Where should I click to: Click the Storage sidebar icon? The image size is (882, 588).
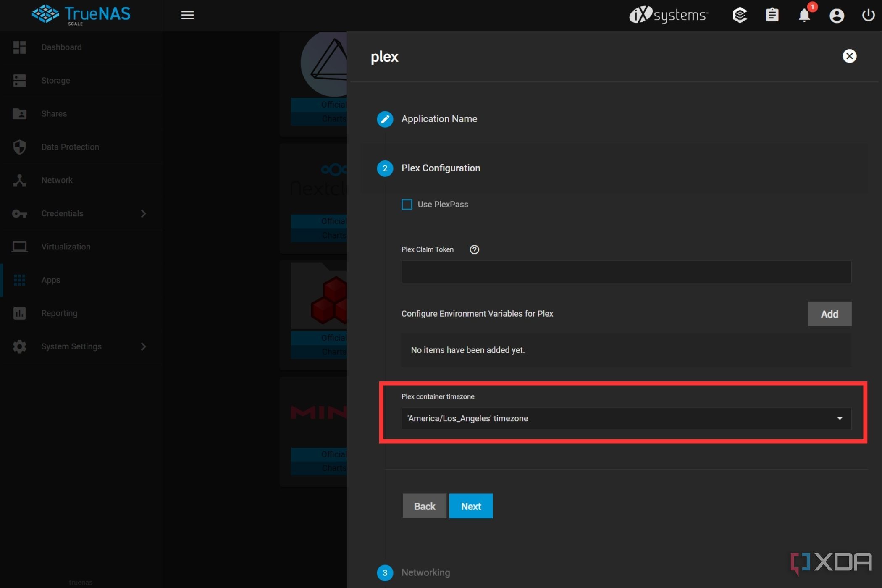pos(19,80)
